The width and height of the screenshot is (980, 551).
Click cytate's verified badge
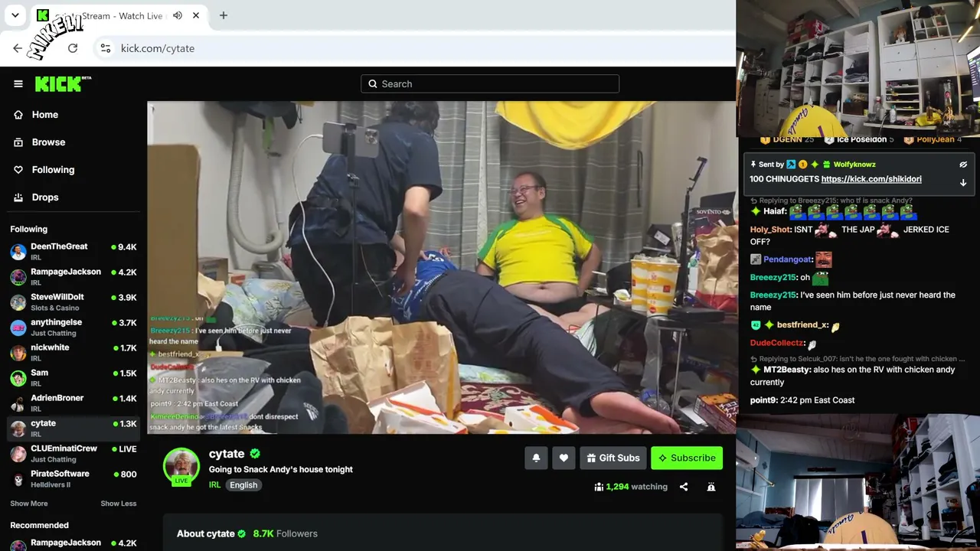[255, 454]
